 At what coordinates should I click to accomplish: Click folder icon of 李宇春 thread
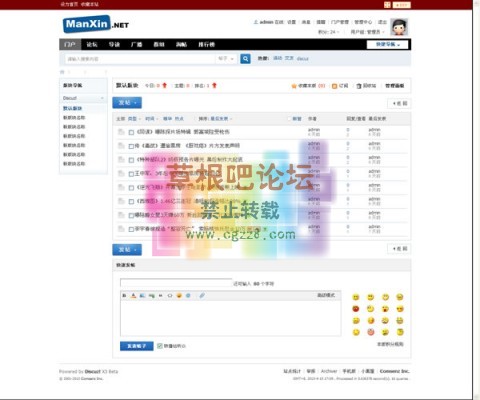(x=121, y=229)
